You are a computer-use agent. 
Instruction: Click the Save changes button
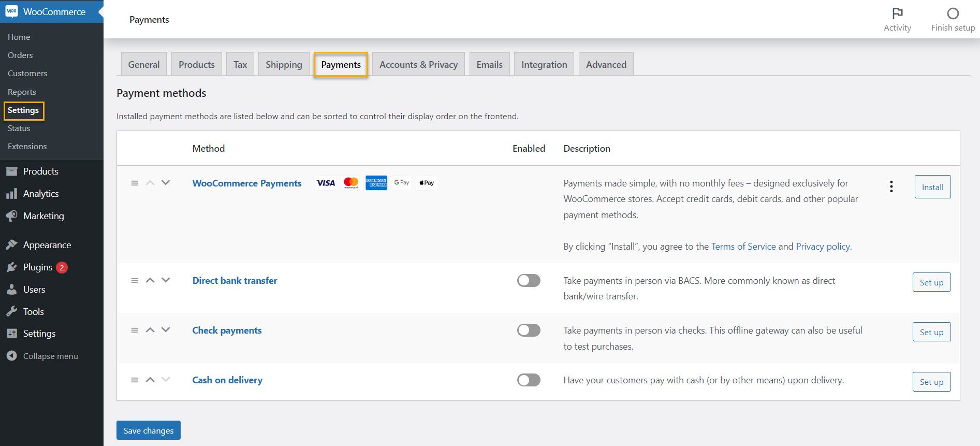tap(149, 430)
